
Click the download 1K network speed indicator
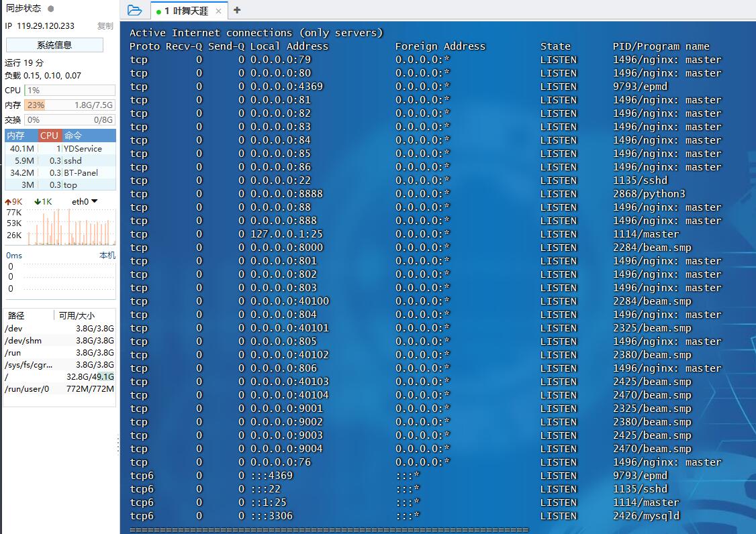point(44,202)
